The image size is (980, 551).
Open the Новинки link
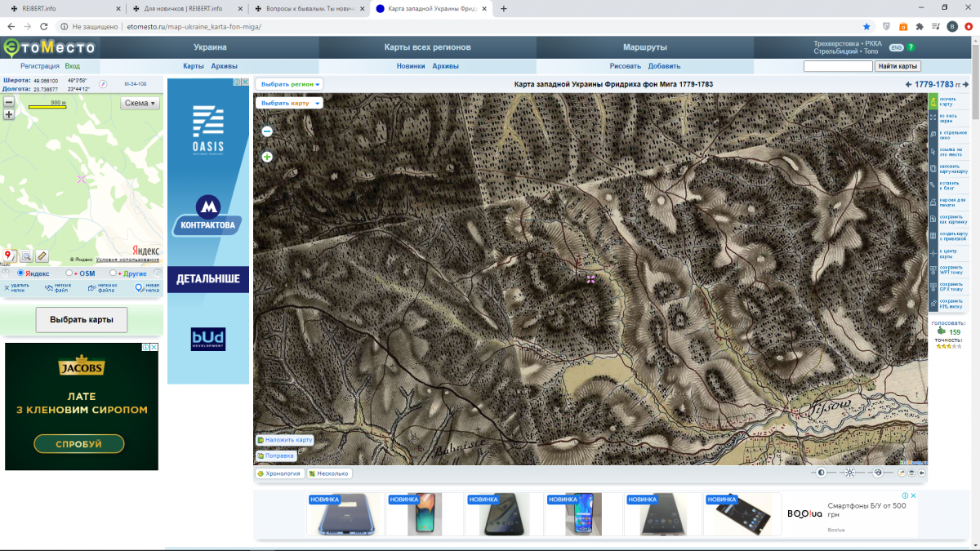point(411,66)
